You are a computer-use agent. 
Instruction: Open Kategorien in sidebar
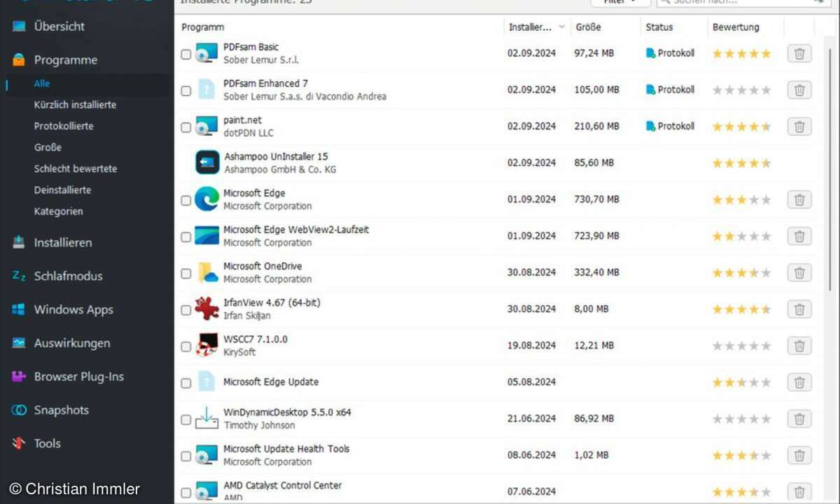click(x=58, y=211)
